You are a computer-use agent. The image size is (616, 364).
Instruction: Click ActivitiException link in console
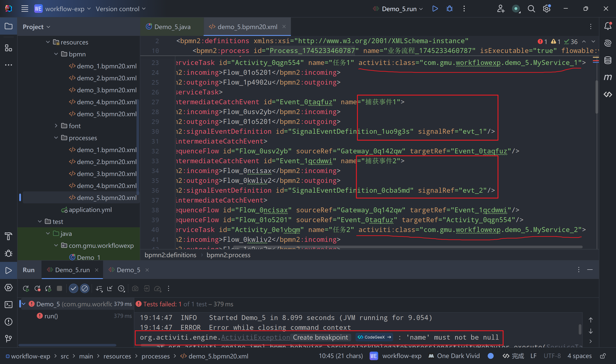pos(256,337)
